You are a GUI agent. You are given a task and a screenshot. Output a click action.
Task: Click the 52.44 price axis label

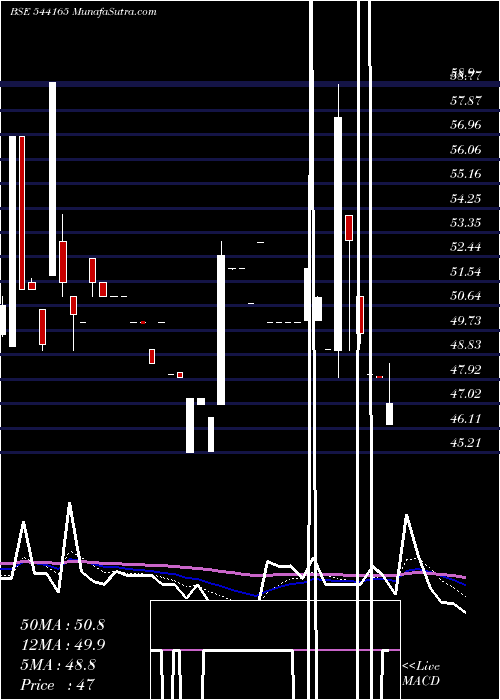point(466,246)
